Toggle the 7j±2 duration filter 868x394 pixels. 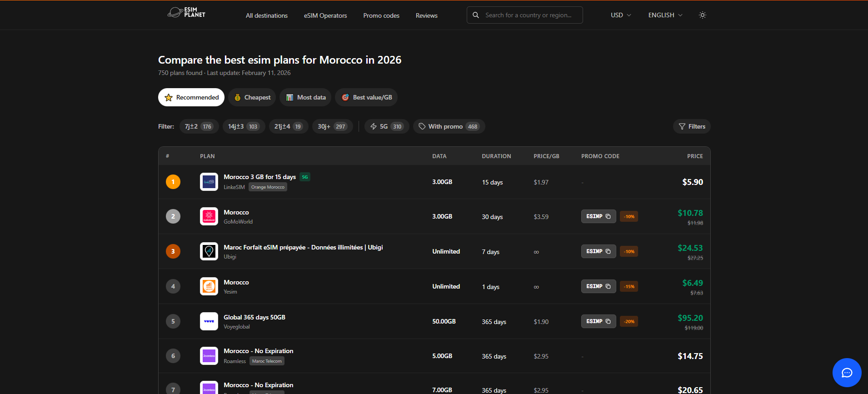coord(199,126)
